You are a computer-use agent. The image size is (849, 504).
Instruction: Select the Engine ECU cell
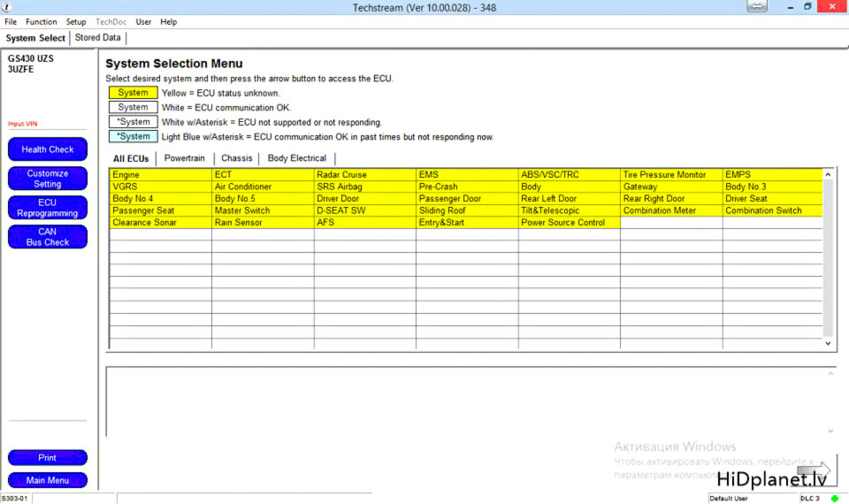(159, 175)
